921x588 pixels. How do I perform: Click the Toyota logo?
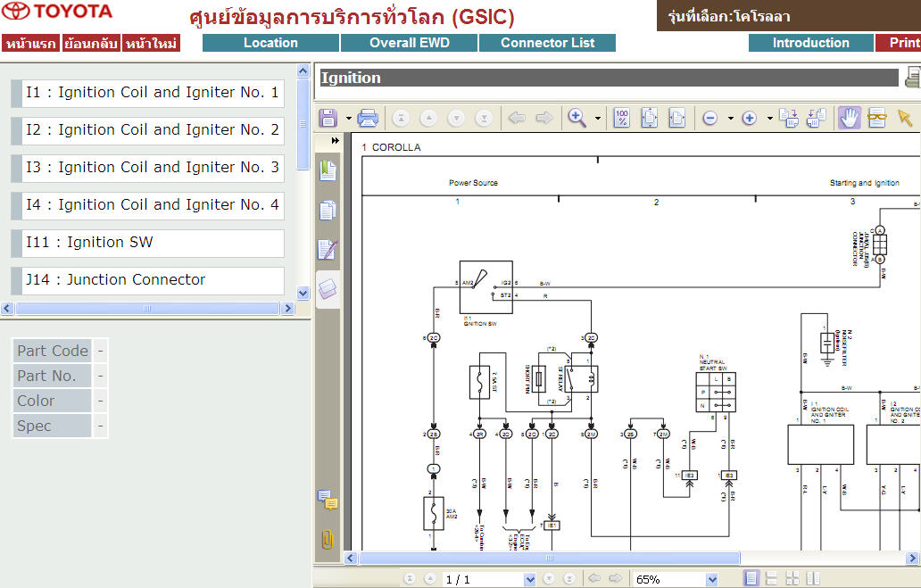(57, 12)
